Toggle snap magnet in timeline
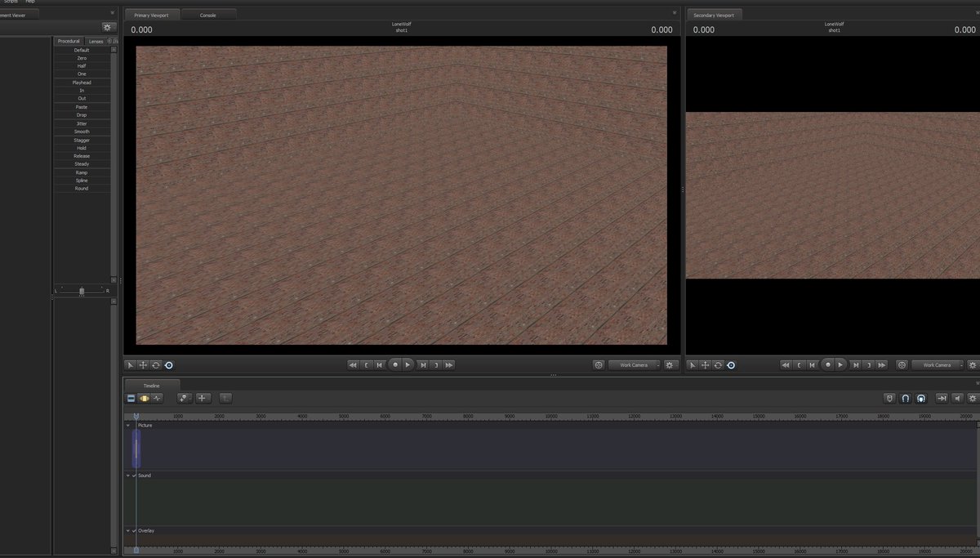The height and width of the screenshot is (558, 980). (906, 398)
